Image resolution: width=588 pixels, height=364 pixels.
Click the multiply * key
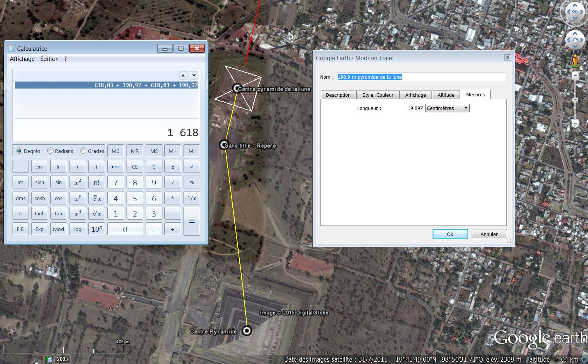coord(173,198)
